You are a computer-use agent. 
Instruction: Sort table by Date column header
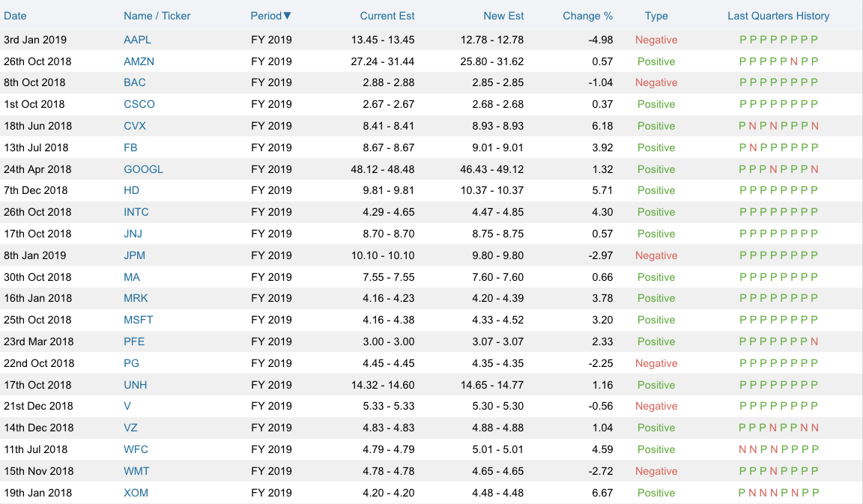click(15, 16)
